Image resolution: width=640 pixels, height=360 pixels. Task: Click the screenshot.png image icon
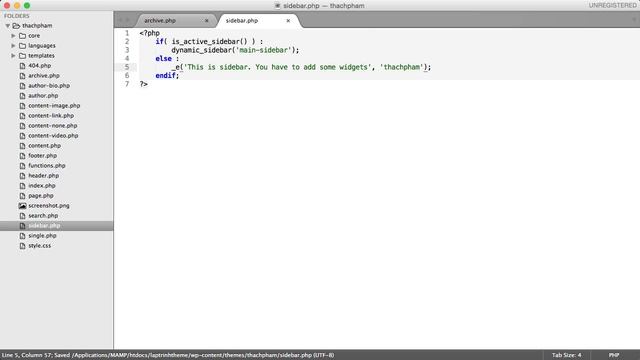[x=22, y=206]
